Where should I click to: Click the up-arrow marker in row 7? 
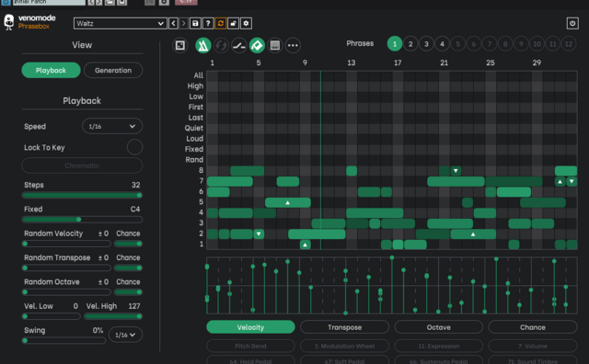point(560,181)
